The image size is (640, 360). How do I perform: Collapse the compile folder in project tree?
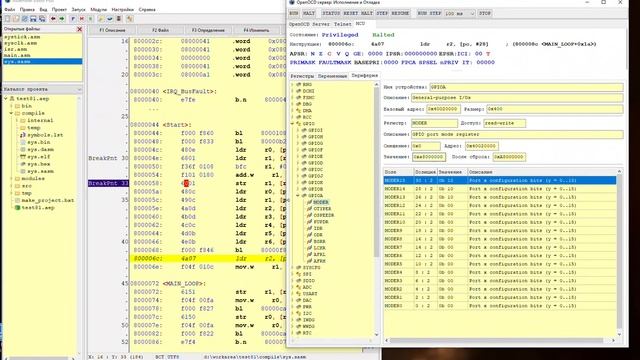[11, 113]
